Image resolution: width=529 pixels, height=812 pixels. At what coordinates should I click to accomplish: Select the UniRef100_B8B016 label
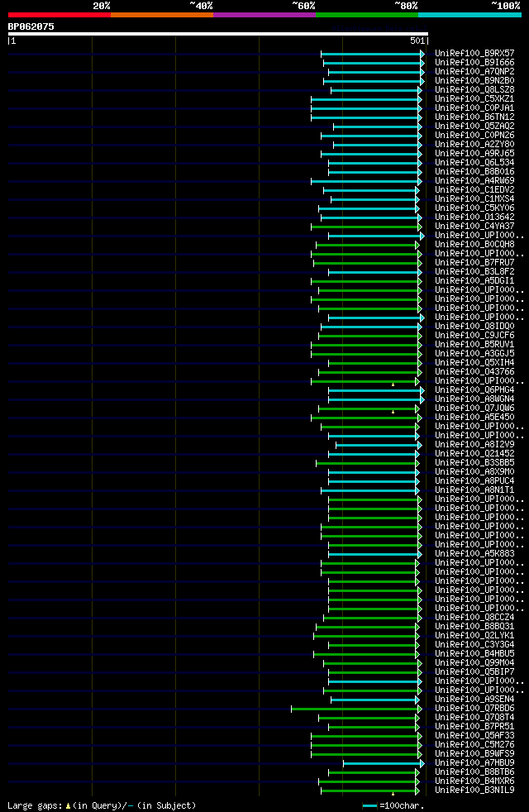point(474,171)
